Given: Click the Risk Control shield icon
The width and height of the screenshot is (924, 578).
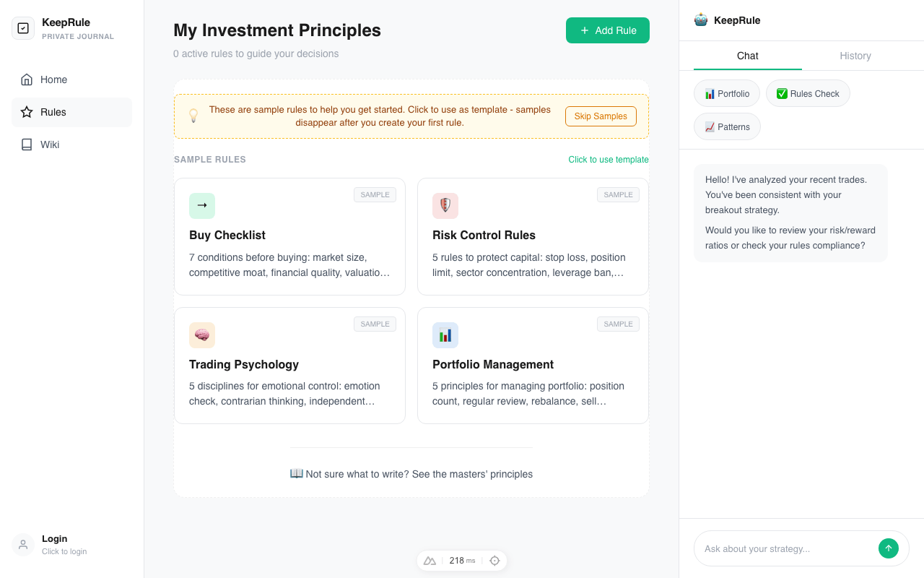Looking at the screenshot, I should coord(445,206).
